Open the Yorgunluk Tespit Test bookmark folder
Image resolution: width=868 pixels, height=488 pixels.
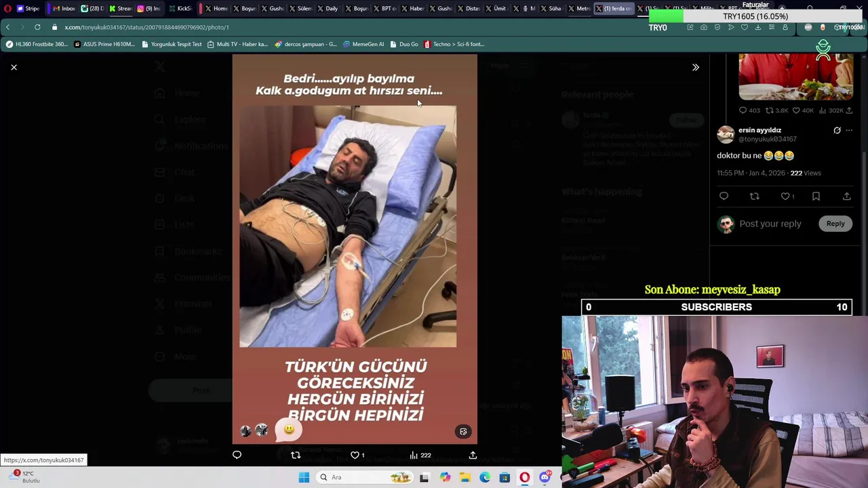(172, 44)
